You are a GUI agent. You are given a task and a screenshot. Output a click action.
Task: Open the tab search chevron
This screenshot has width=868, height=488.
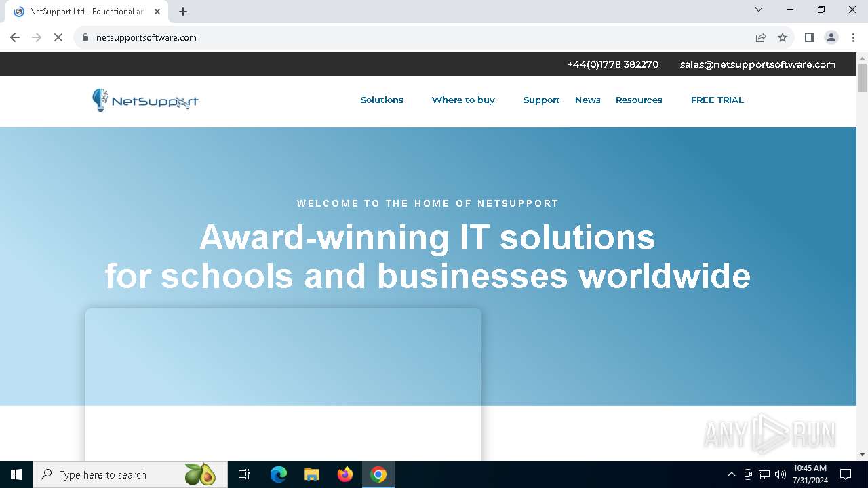coord(759,9)
